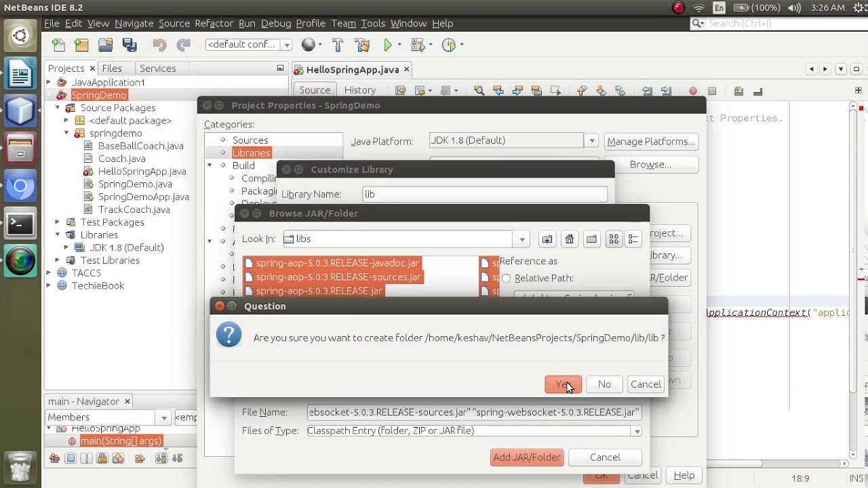Open the File menu

52,23
